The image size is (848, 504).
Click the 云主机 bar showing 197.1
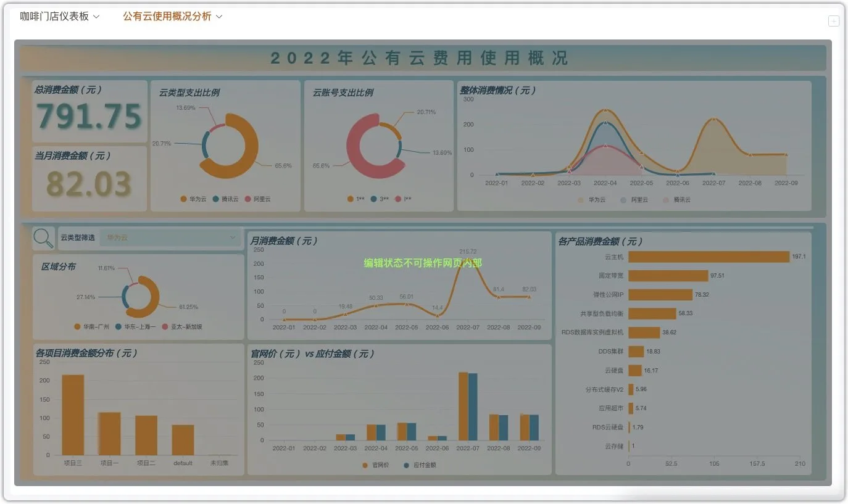click(x=709, y=257)
